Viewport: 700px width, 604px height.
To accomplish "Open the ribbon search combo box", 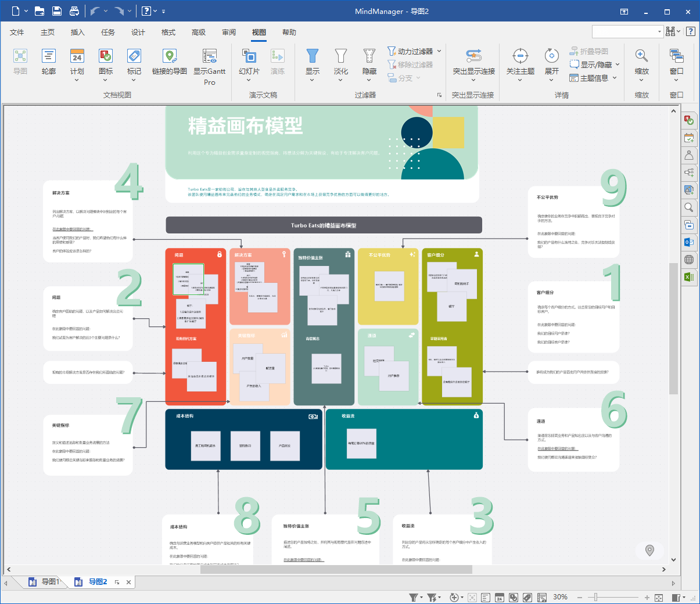I will [x=627, y=31].
